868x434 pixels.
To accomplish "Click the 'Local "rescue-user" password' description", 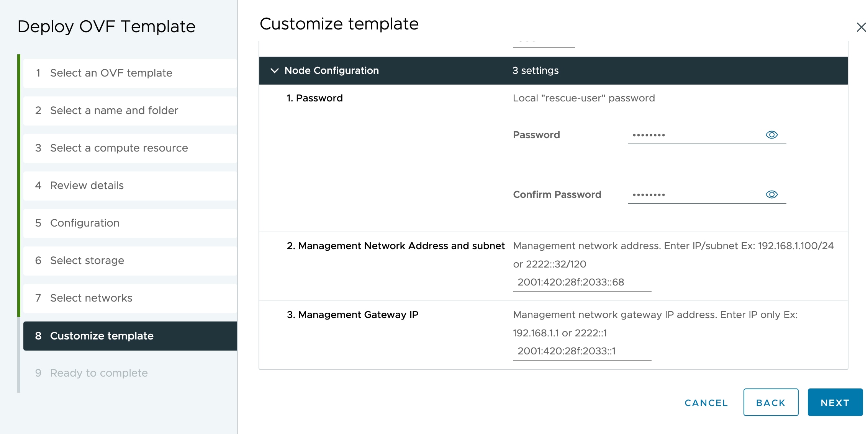I will point(584,98).
